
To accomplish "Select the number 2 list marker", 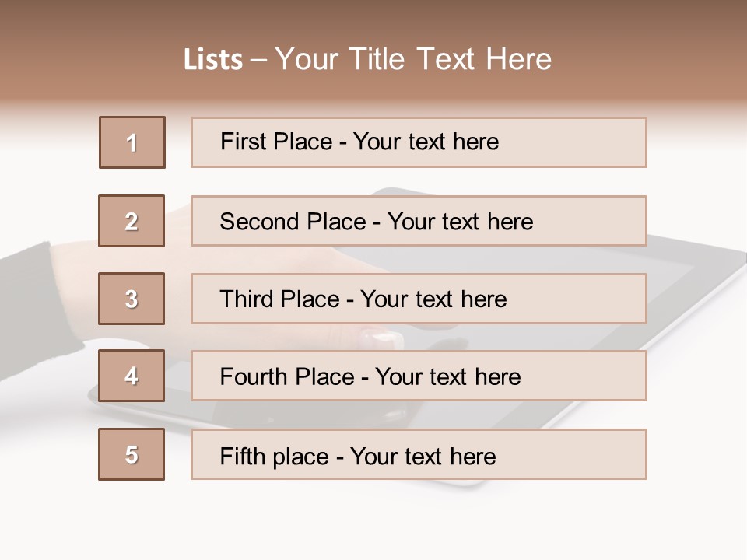I will point(132,221).
